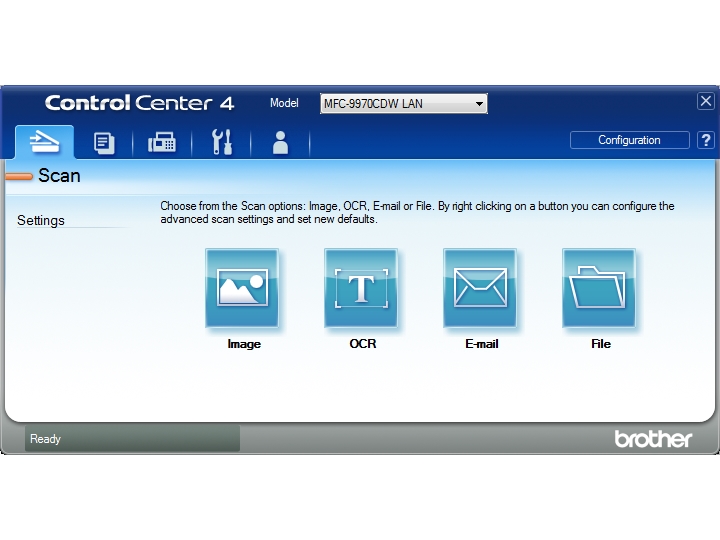This screenshot has height=540, width=720.
Task: Start a scan to E-mail
Action: point(480,288)
